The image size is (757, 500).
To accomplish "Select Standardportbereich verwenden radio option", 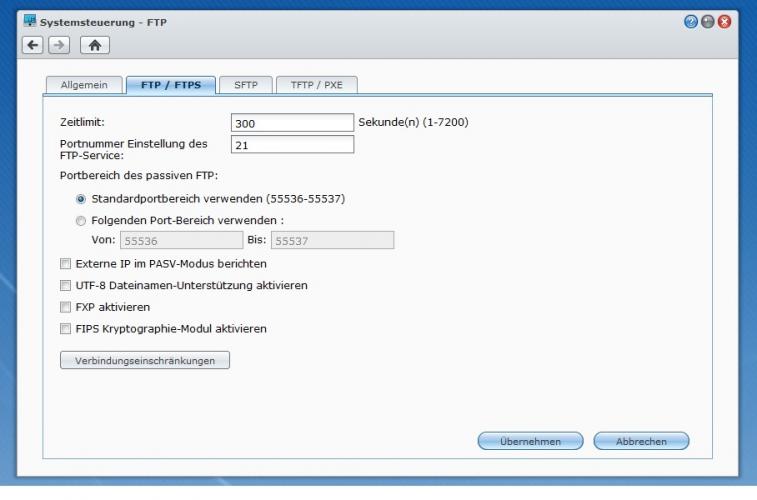I will pyautogui.click(x=68, y=199).
